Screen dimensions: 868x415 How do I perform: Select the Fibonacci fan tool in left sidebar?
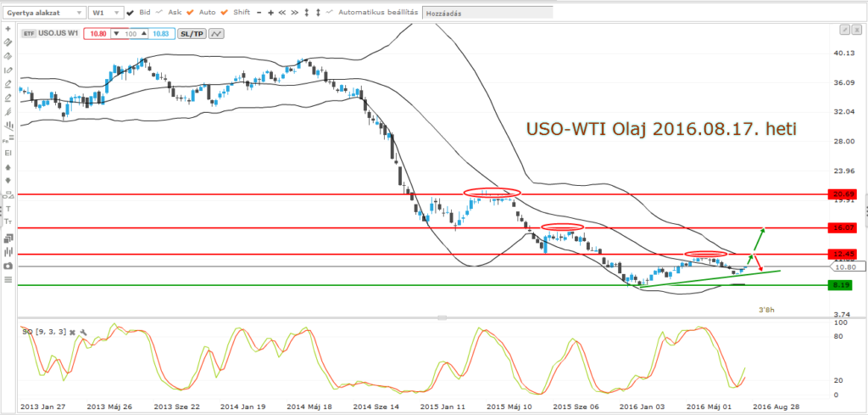tap(8, 111)
